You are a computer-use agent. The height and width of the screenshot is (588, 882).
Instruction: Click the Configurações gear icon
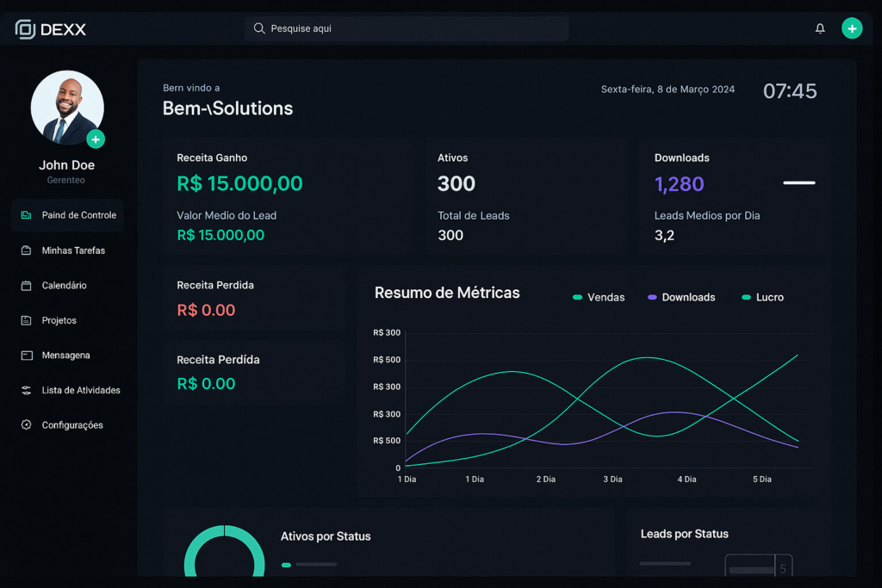pos(26,425)
